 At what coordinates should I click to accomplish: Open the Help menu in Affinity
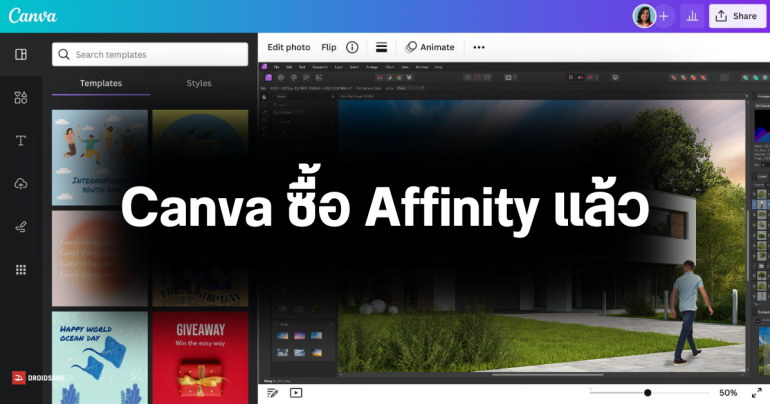click(439, 67)
